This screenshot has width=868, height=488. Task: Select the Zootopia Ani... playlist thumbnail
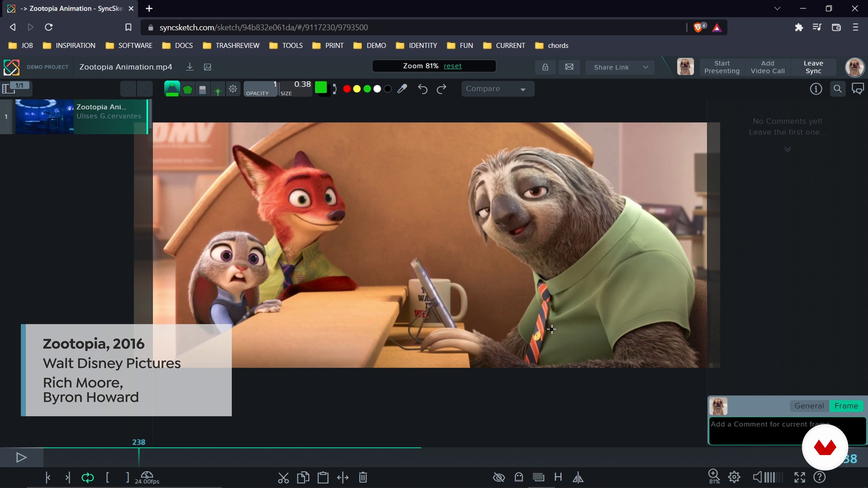[x=44, y=117]
